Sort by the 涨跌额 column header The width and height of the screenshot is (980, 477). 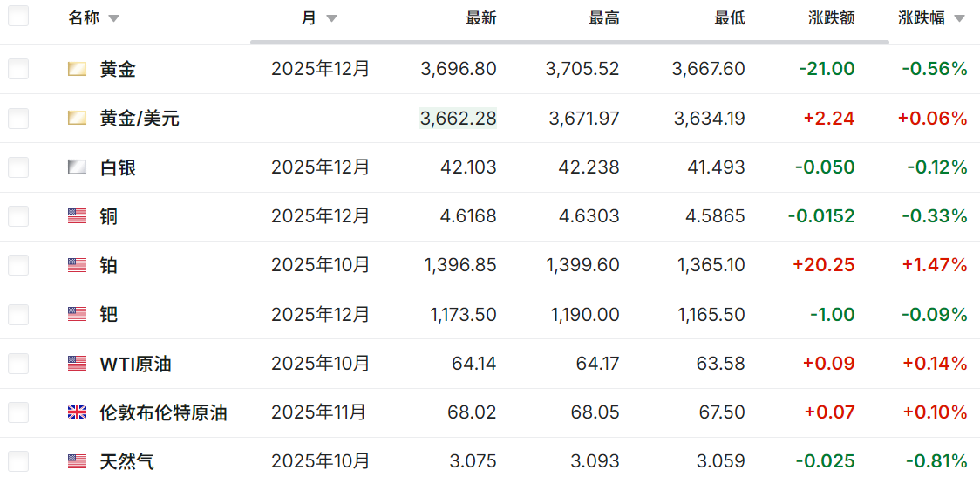pyautogui.click(x=831, y=19)
